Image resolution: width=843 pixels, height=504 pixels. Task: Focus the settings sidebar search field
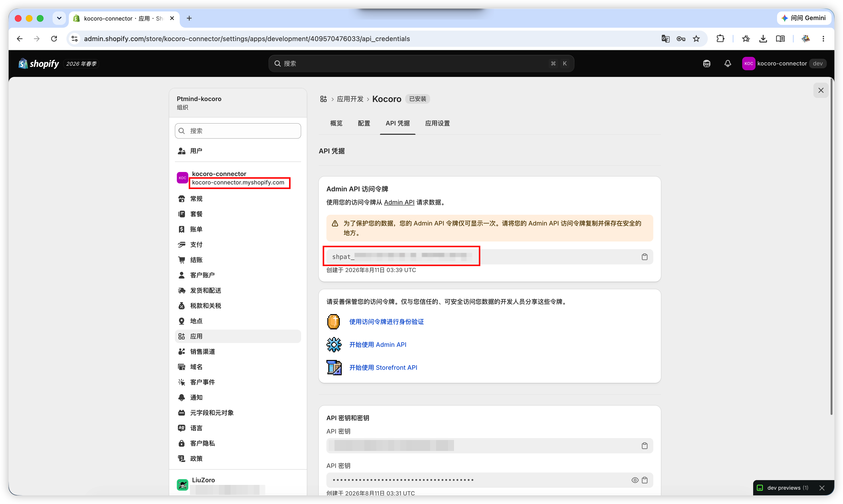[238, 131]
